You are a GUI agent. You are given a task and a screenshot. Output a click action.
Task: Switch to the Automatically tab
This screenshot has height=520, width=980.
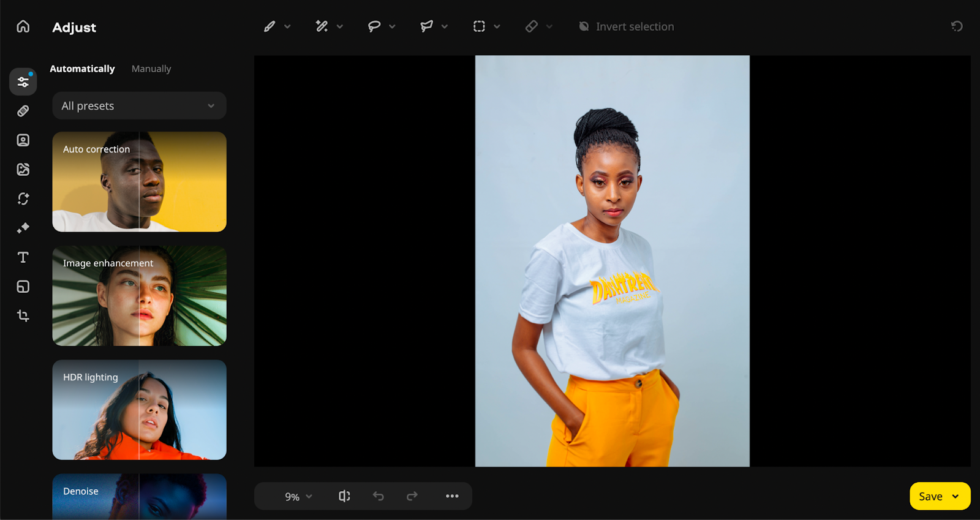pos(82,69)
